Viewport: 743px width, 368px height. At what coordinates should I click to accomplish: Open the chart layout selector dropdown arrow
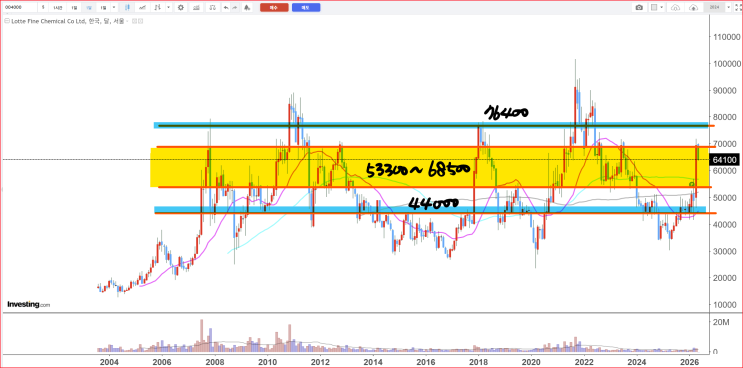pyautogui.click(x=661, y=7)
